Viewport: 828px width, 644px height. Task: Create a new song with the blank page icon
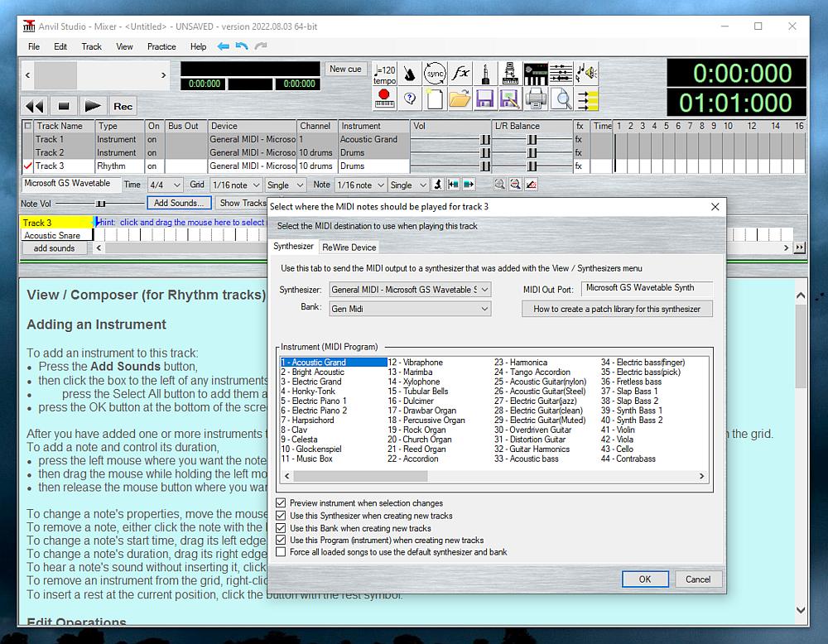tap(436, 99)
